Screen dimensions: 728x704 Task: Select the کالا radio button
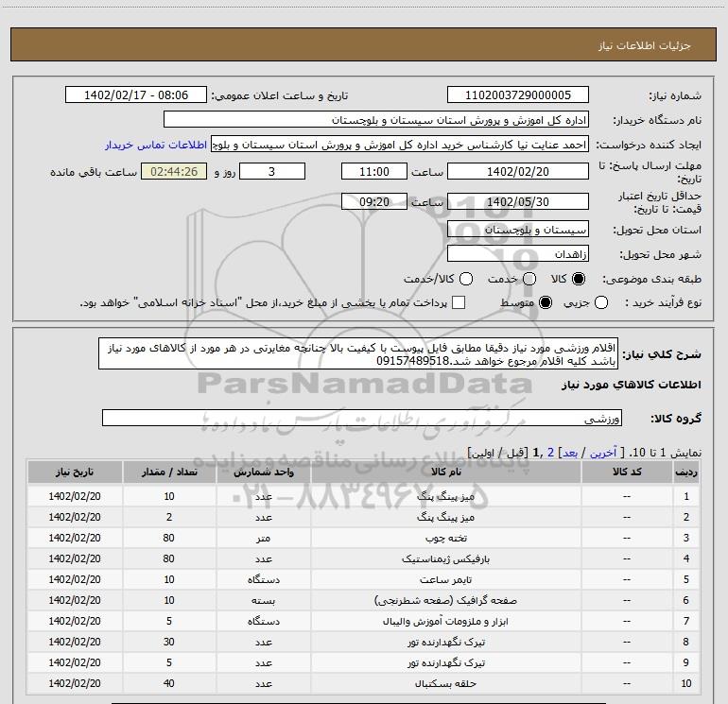579,279
